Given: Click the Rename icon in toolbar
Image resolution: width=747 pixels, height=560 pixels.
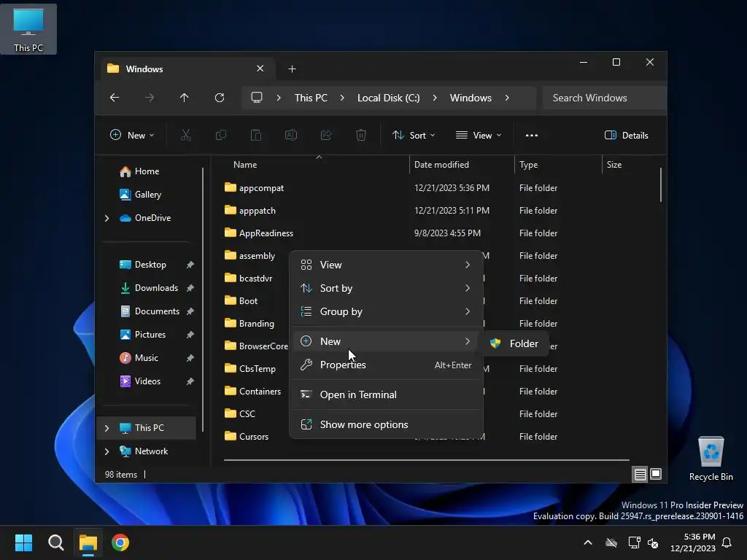Looking at the screenshot, I should pos(290,135).
